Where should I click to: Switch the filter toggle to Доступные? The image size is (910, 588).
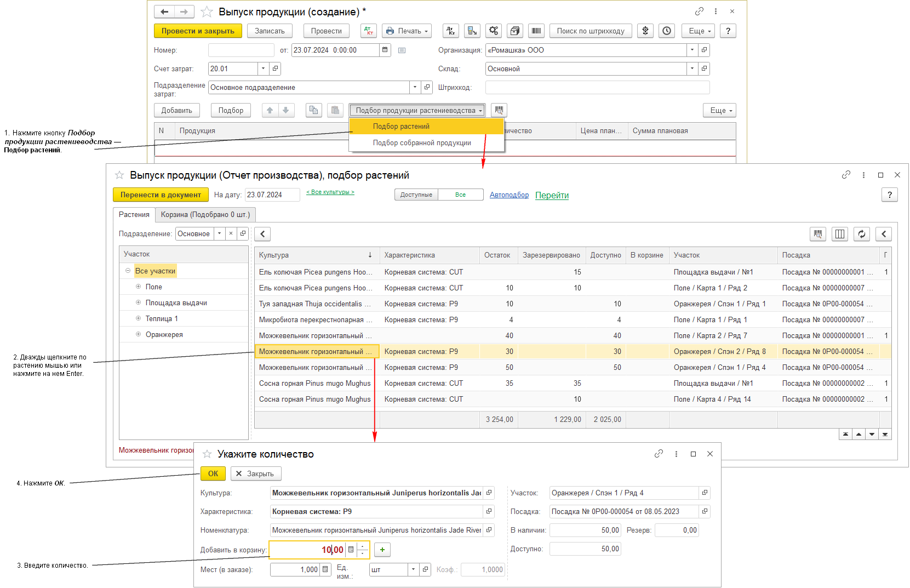coord(416,195)
